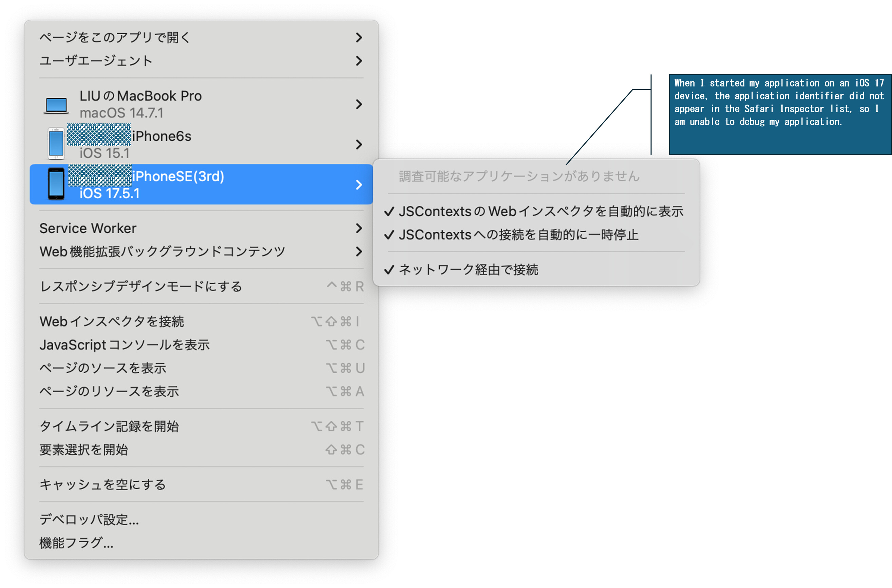This screenshot has width=892, height=588.
Task: Toggle ネットワーク経由で接続 option
Action: click(x=468, y=270)
